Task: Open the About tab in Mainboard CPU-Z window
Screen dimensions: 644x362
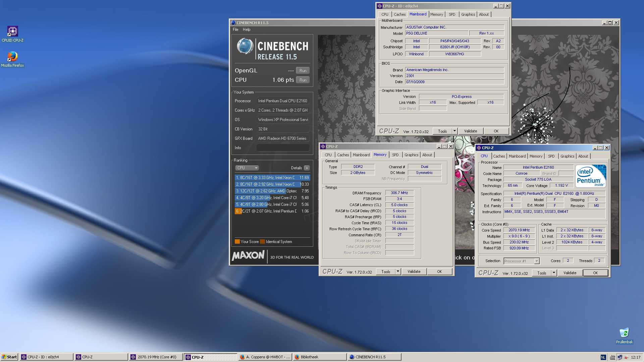Action: (x=484, y=14)
